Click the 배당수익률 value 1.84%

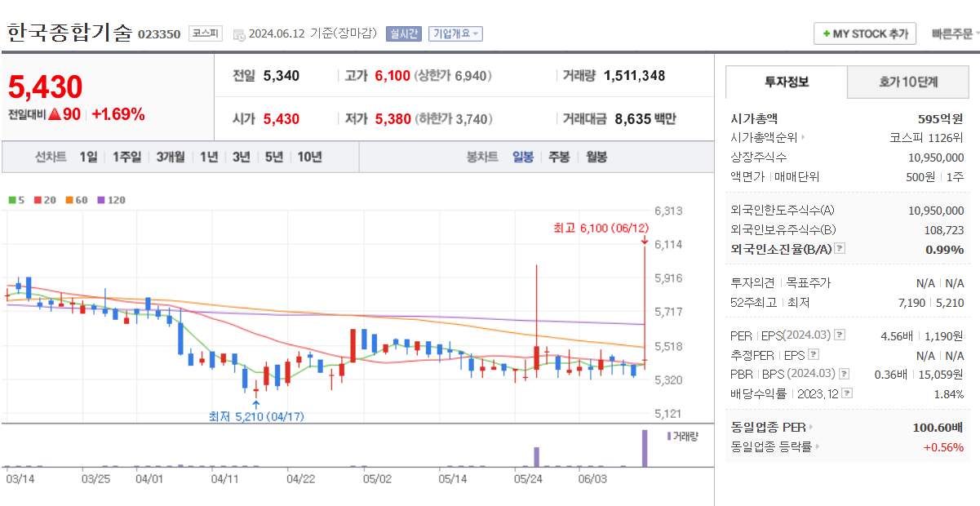(x=948, y=393)
